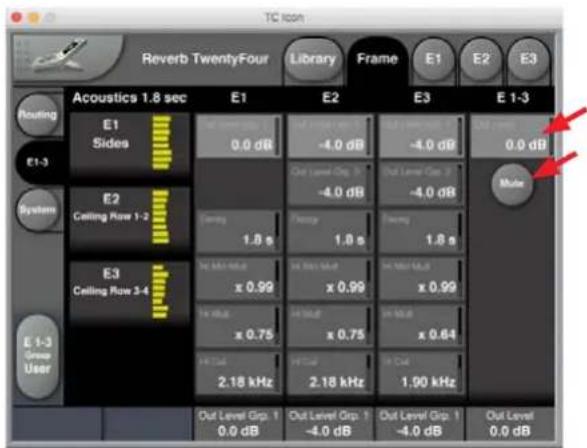The image size is (587, 448).
Task: Click E3 Out Level Grp. 2 field
Action: click(422, 183)
